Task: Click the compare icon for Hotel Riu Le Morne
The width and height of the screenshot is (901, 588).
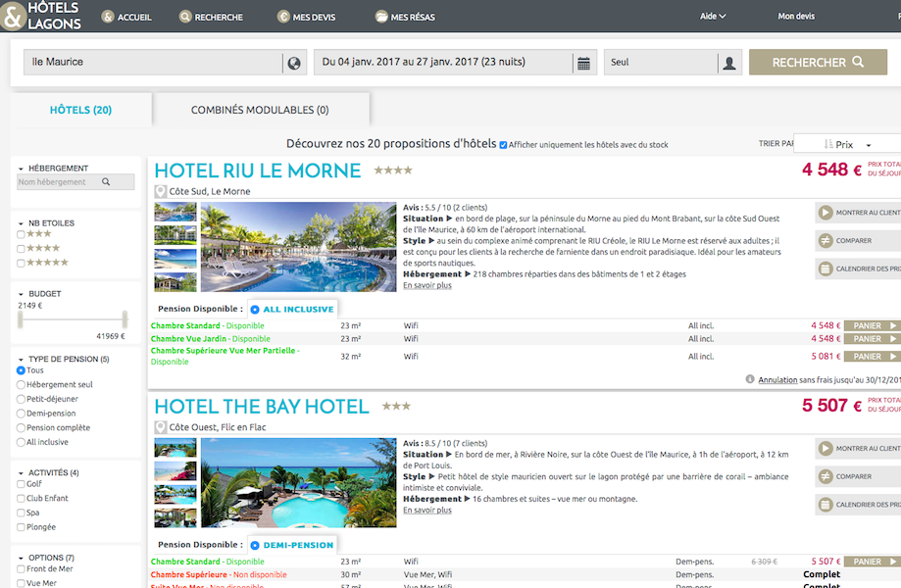Action: click(826, 241)
